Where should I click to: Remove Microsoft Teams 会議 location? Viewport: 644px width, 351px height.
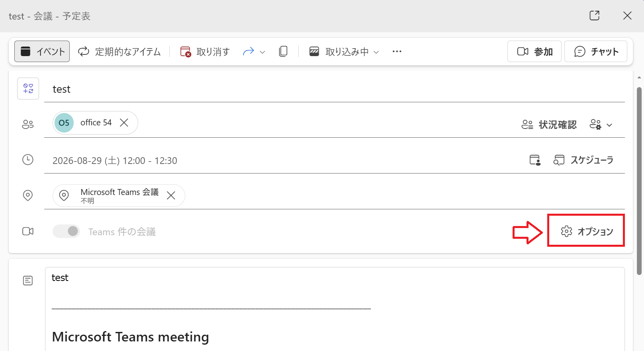click(x=171, y=195)
